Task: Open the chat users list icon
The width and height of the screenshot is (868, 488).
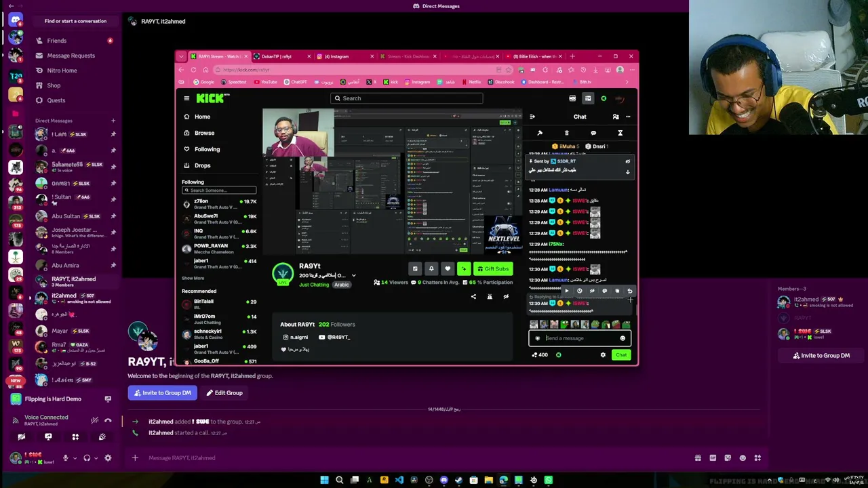Action: tap(616, 117)
